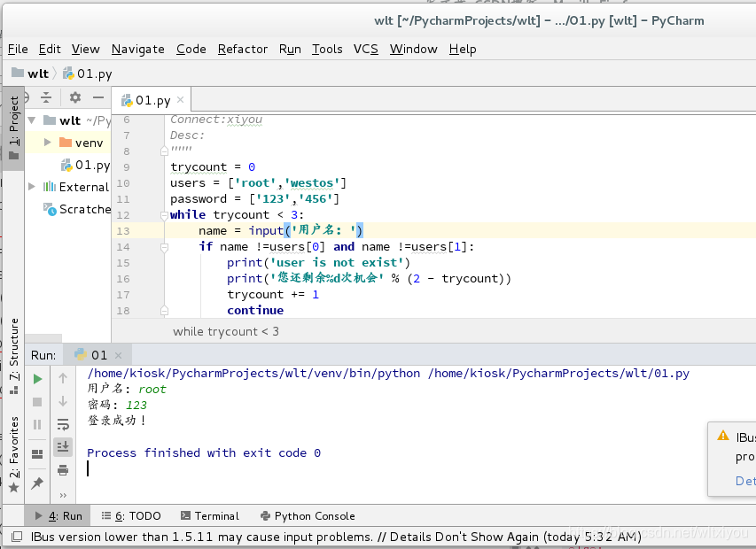
Task: Click the Stop process square icon
Action: (37, 402)
